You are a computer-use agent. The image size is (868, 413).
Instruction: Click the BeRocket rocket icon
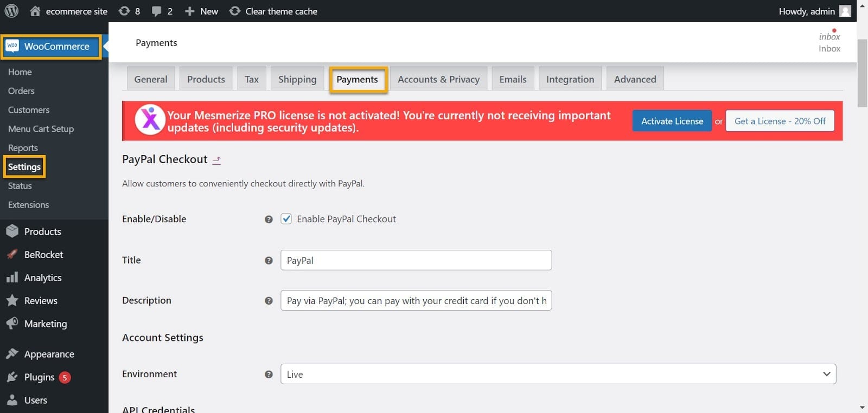[12, 254]
